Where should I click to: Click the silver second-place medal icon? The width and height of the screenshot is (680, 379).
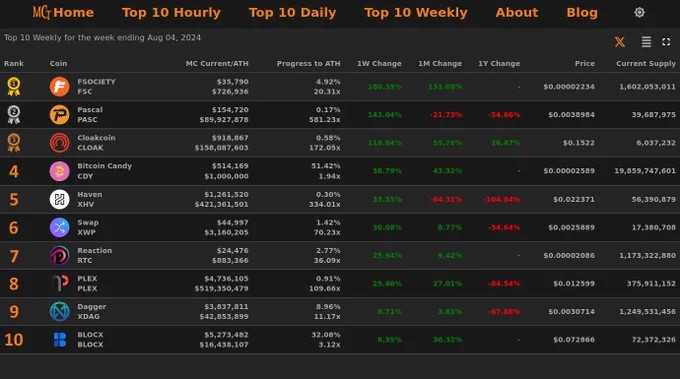pos(14,114)
